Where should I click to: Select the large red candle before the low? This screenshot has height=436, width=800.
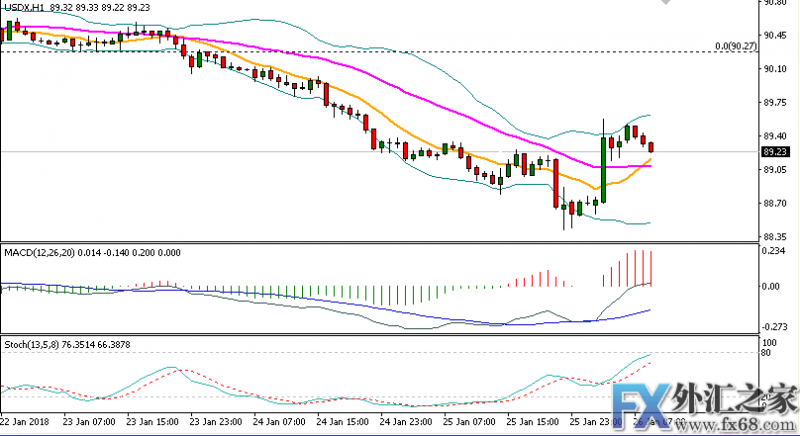(556, 184)
